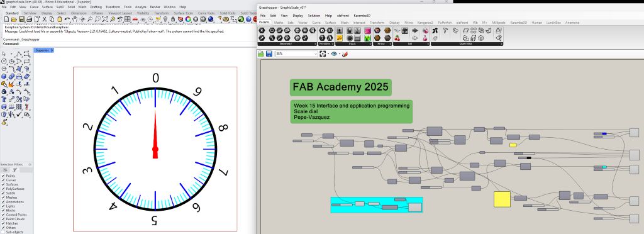
Task: Click the cherries icon in Grasshopper Util panel
Action: tap(397, 38)
